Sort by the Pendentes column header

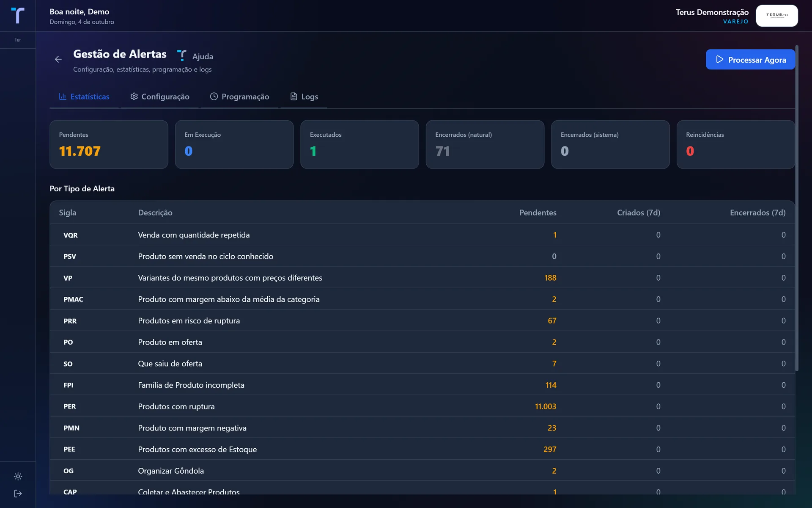538,213
